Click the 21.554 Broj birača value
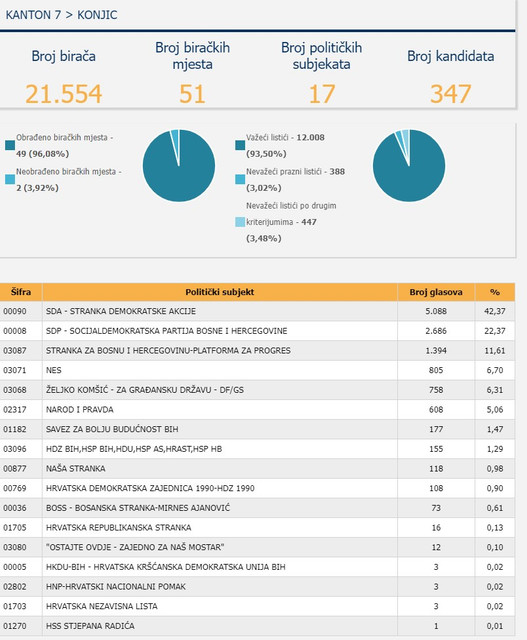 pyautogui.click(x=64, y=94)
